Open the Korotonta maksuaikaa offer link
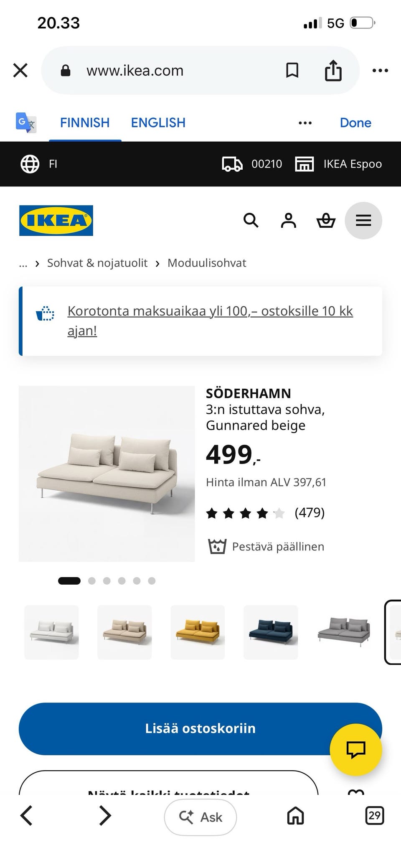This screenshot has height=868, width=401. (210, 321)
